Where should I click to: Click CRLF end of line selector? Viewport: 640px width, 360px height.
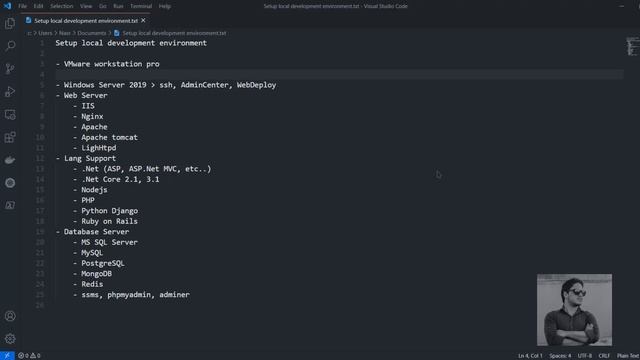coord(604,356)
